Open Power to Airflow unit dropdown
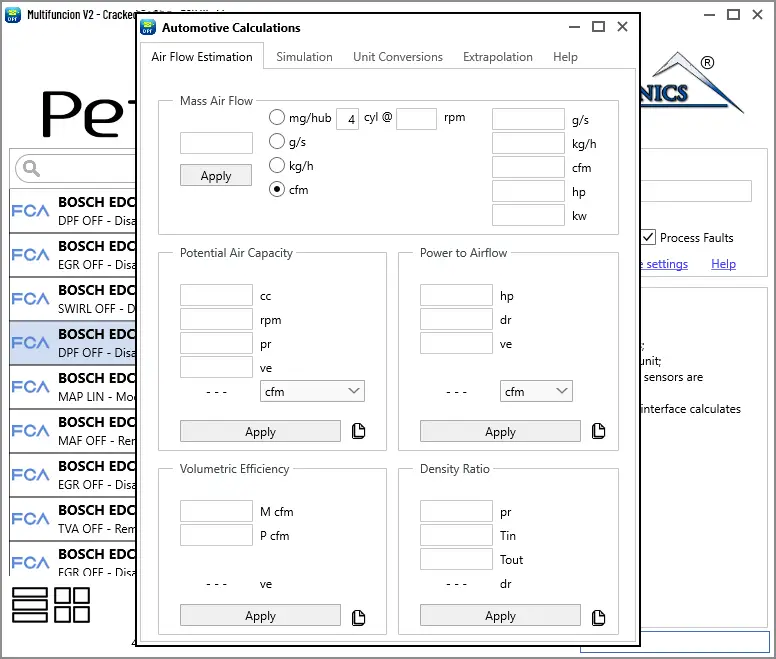This screenshot has width=776, height=659. pyautogui.click(x=536, y=392)
